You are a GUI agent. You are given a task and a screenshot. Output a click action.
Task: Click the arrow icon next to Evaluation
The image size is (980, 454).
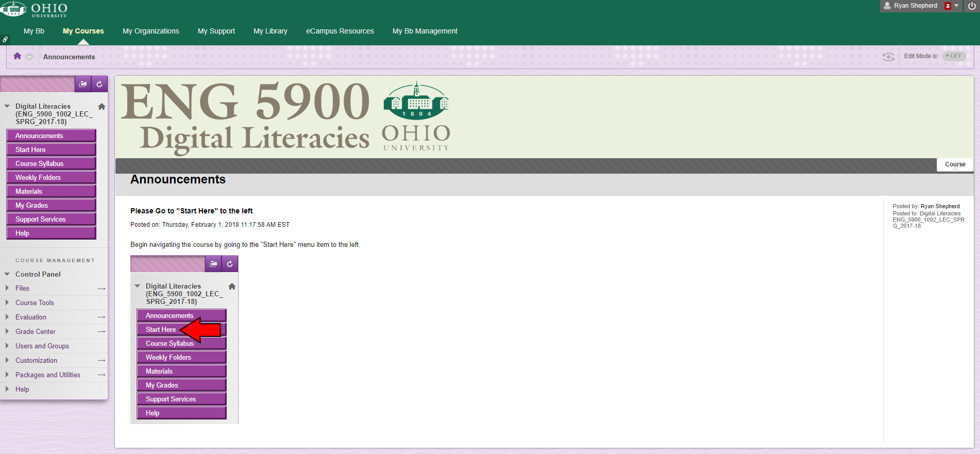point(102,317)
